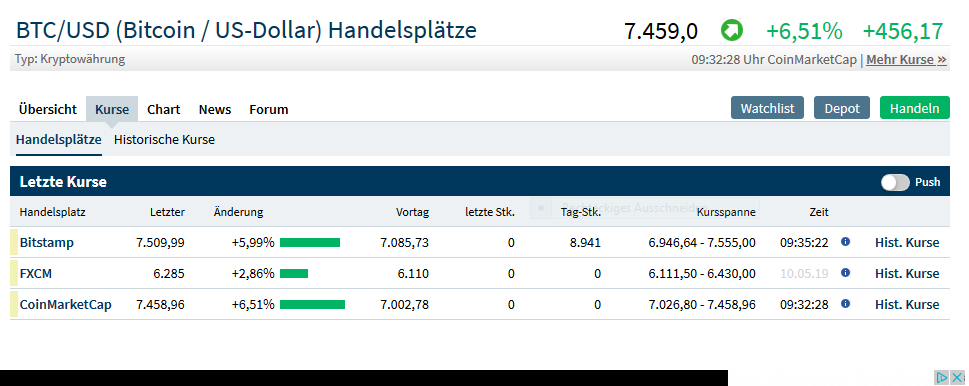The image size is (969, 386).
Task: Click the green Handeln button
Action: pyautogui.click(x=915, y=108)
